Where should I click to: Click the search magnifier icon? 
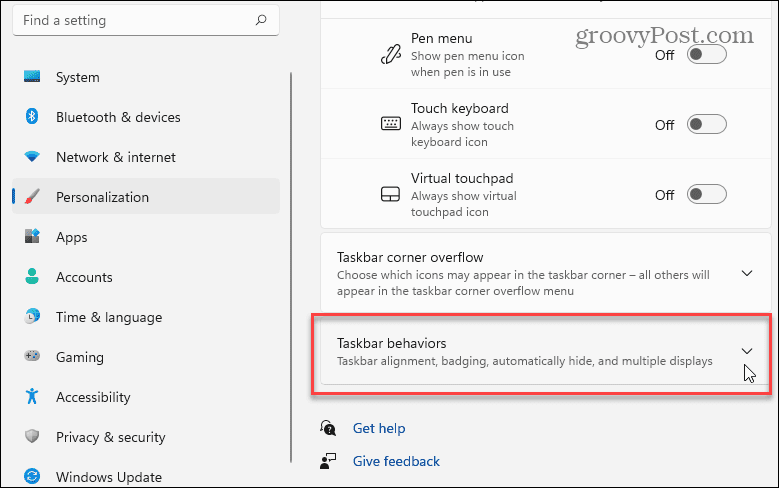(261, 20)
